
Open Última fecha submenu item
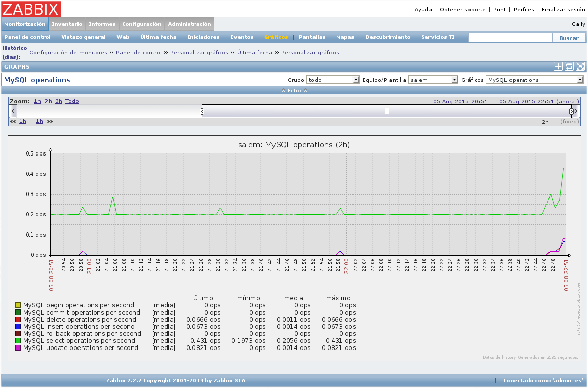[158, 37]
